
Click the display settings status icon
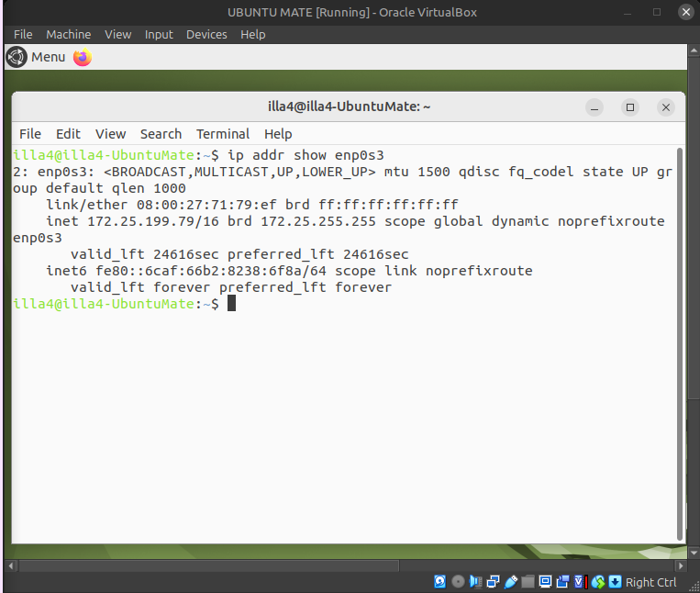tap(545, 582)
